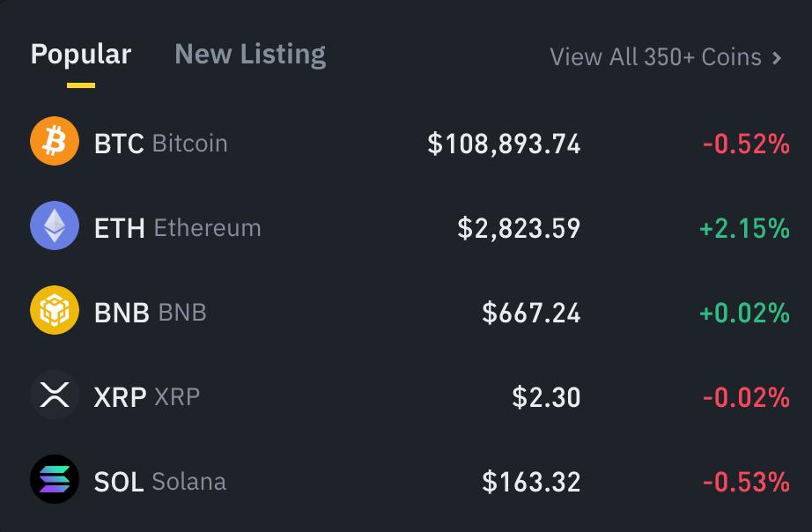The height and width of the screenshot is (532, 812).
Task: Open the BTC Bitcoin row label
Action: coord(160,144)
